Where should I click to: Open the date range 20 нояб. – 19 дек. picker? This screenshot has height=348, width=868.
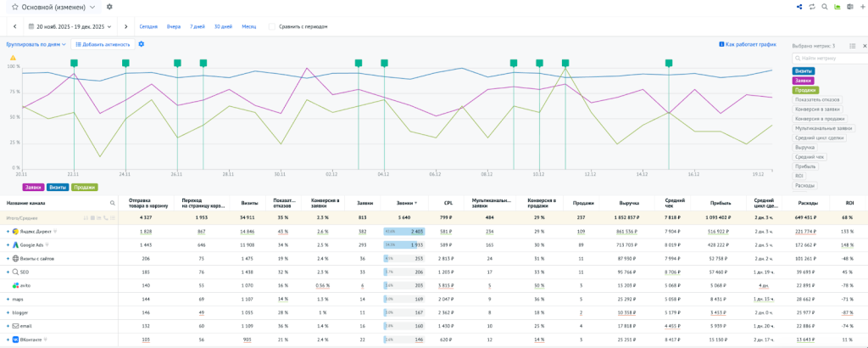coord(73,26)
